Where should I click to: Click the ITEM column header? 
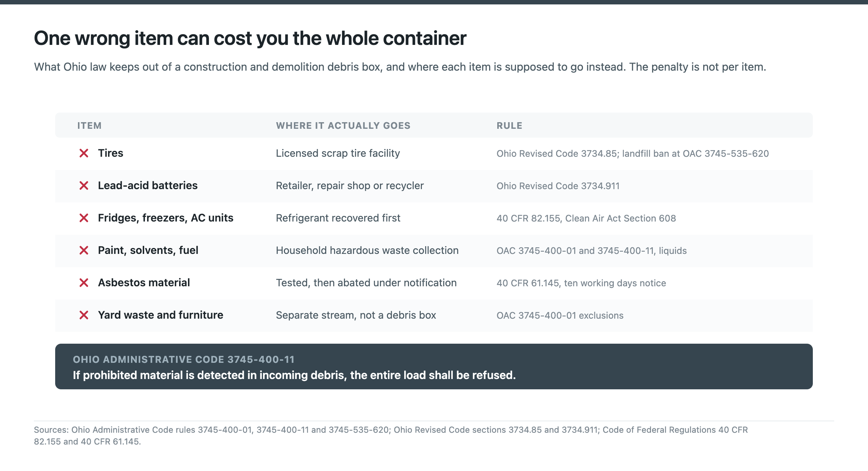tap(89, 125)
